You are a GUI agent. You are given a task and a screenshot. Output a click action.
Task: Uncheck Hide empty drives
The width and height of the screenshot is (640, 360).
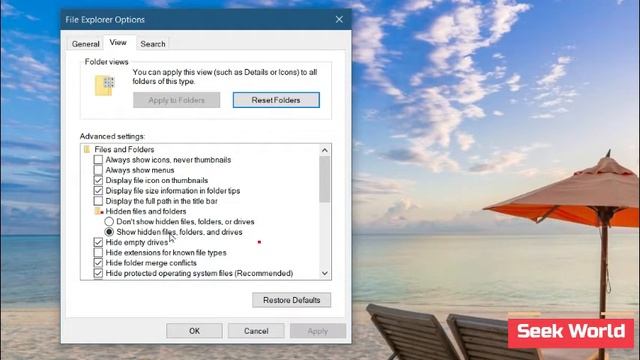pos(98,242)
